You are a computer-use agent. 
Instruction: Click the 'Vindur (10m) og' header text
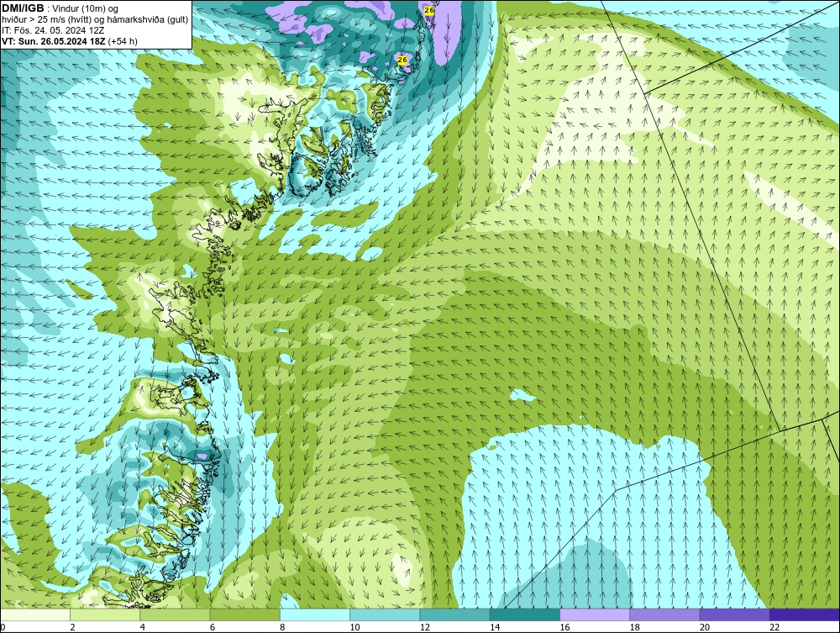(87, 9)
